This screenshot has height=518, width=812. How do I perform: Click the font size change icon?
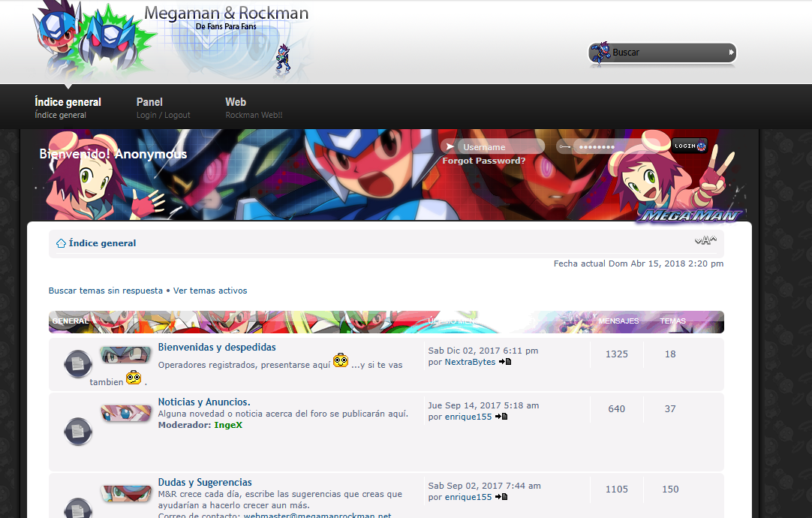(705, 240)
